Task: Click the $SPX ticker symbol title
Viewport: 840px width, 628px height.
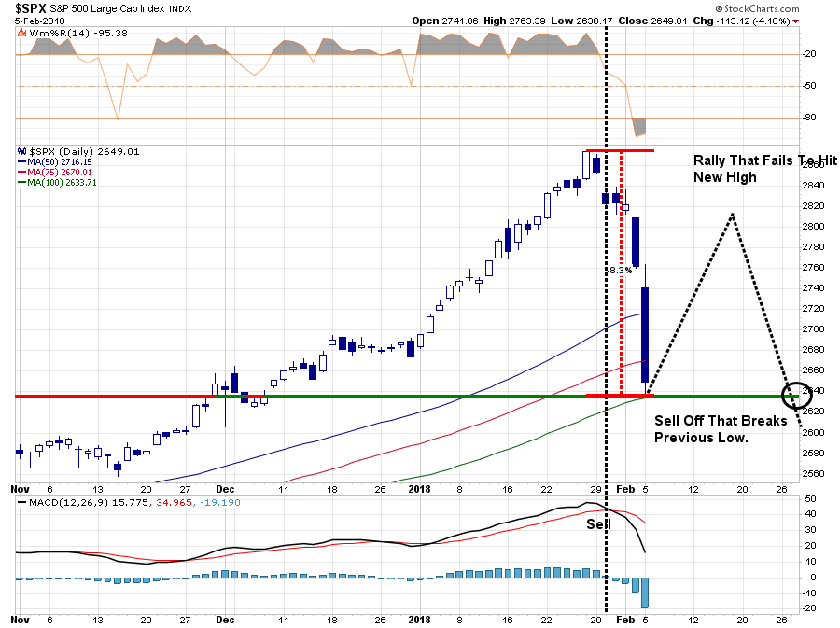Action: pos(31,8)
